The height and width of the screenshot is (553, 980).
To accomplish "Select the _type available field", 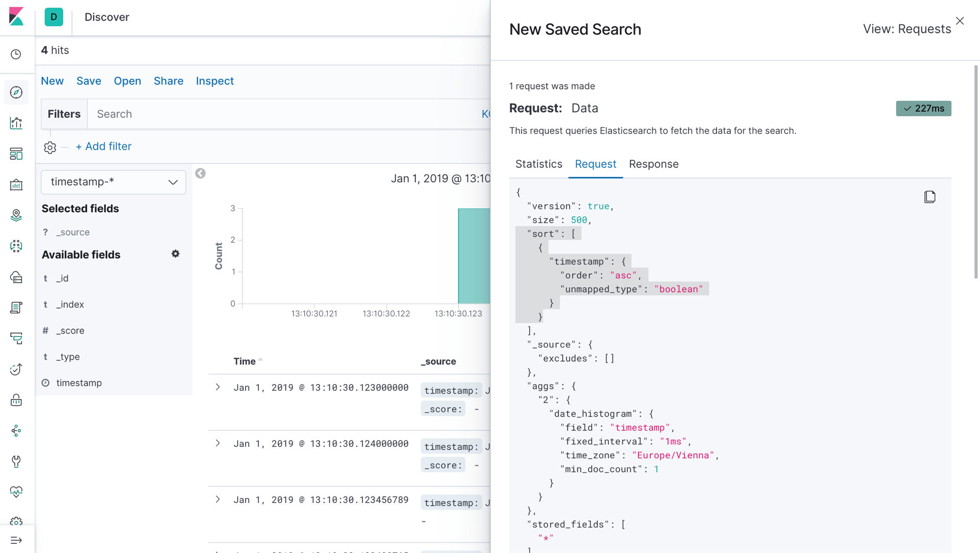I will 68,357.
